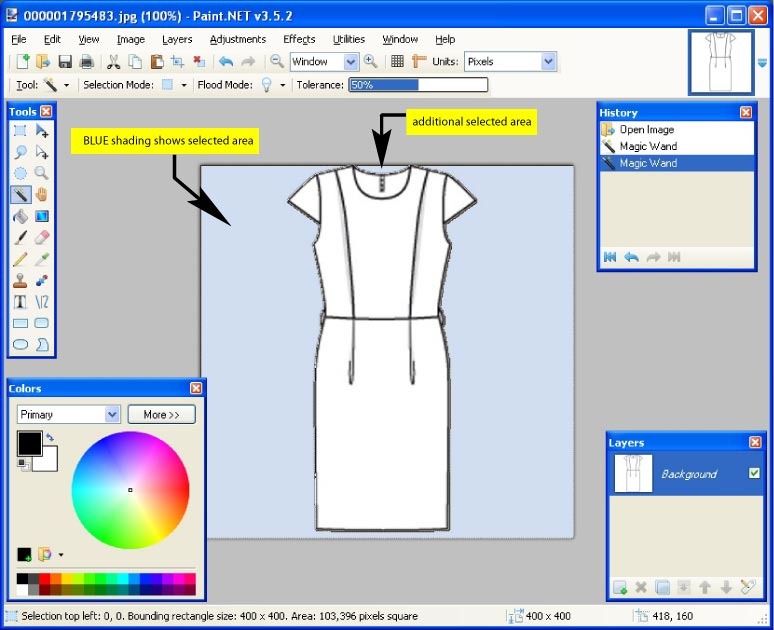This screenshot has width=774, height=630.
Task: Click the Tolerance slider bar
Action: pyautogui.click(x=418, y=85)
